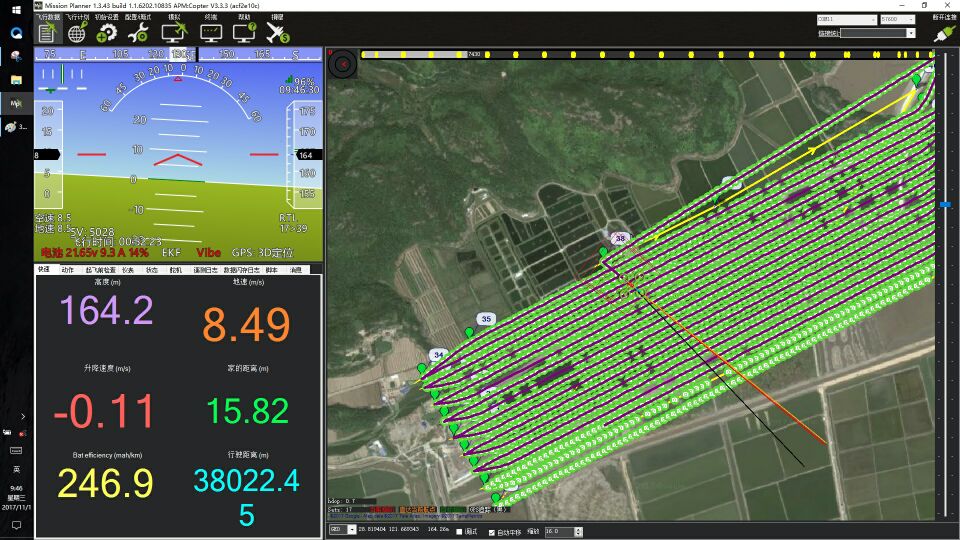Click the vertical speed value -0.11
The image size is (960, 540).
click(103, 411)
